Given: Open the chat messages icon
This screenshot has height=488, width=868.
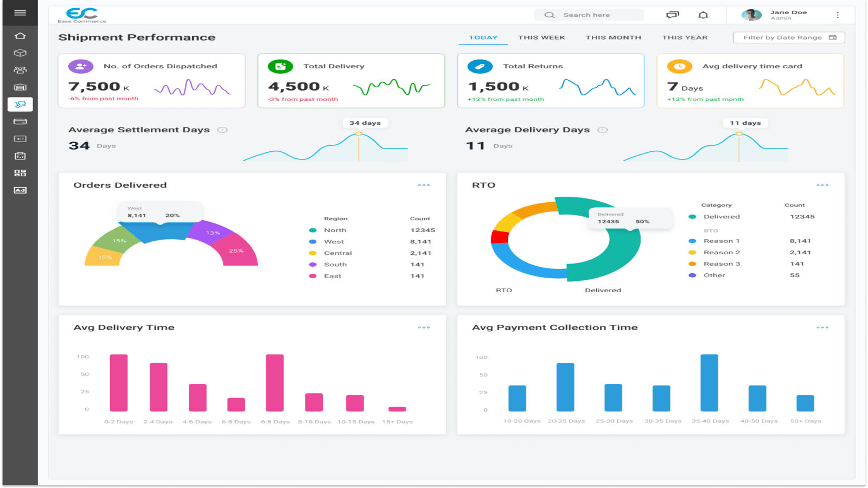Looking at the screenshot, I should [x=672, y=15].
